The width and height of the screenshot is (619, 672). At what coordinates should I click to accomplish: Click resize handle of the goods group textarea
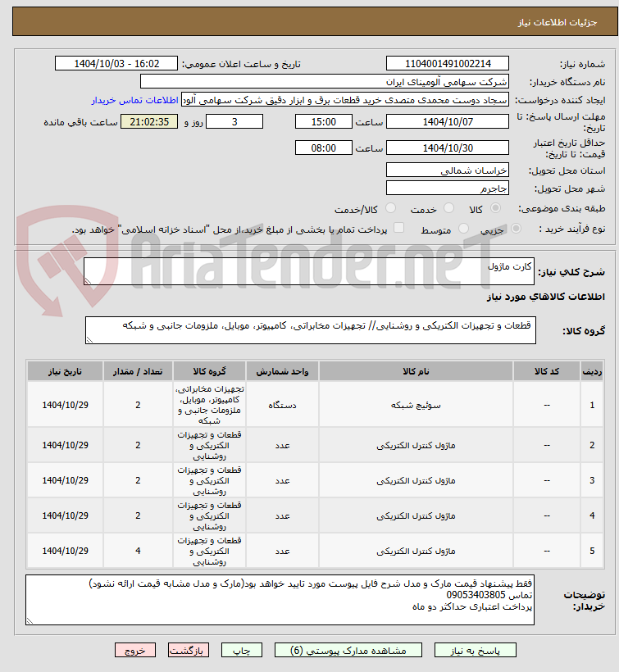point(89,340)
